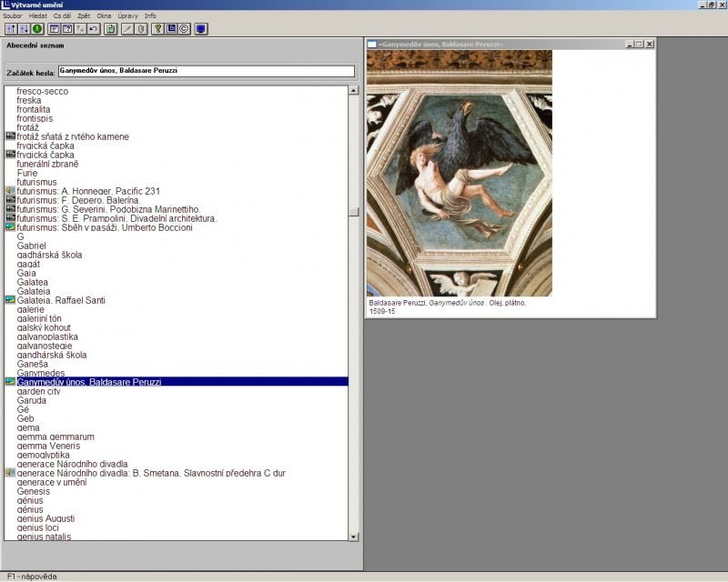Click sound icon beside futurismus: A. Honegger

[10, 191]
